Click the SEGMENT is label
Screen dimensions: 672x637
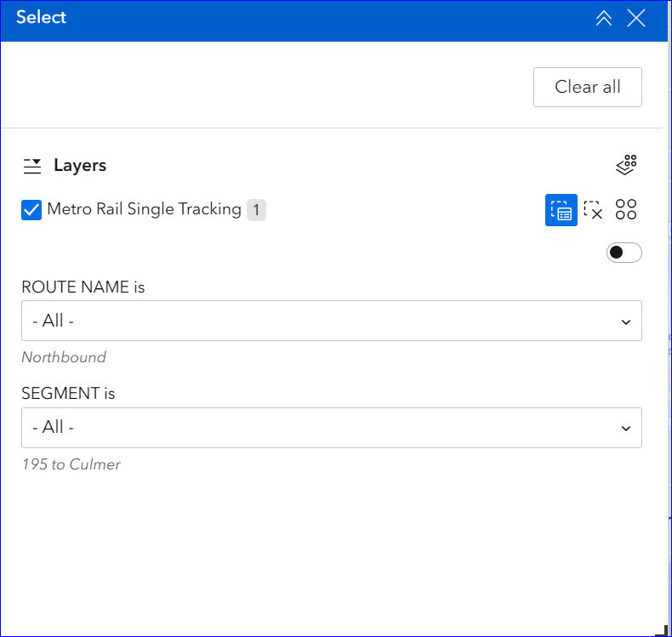[x=68, y=393]
